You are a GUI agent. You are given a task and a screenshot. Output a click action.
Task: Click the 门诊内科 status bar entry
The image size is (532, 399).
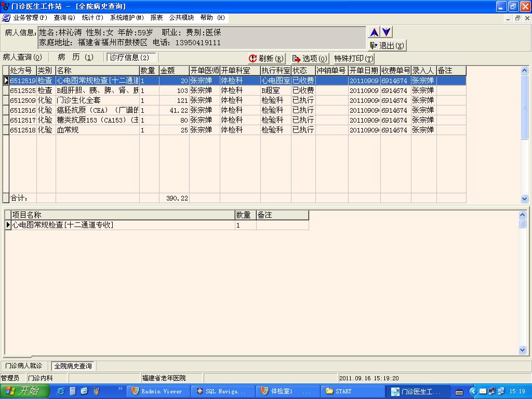tap(47, 378)
